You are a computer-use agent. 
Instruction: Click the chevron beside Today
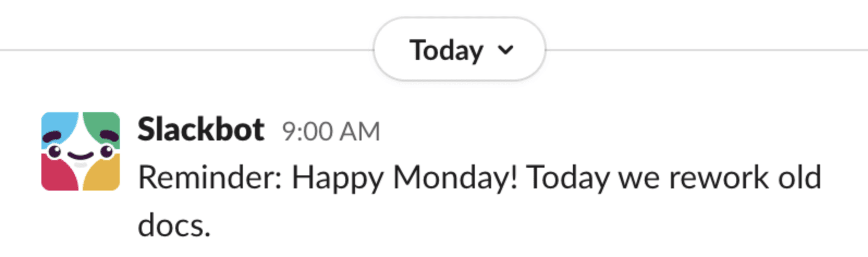506,50
